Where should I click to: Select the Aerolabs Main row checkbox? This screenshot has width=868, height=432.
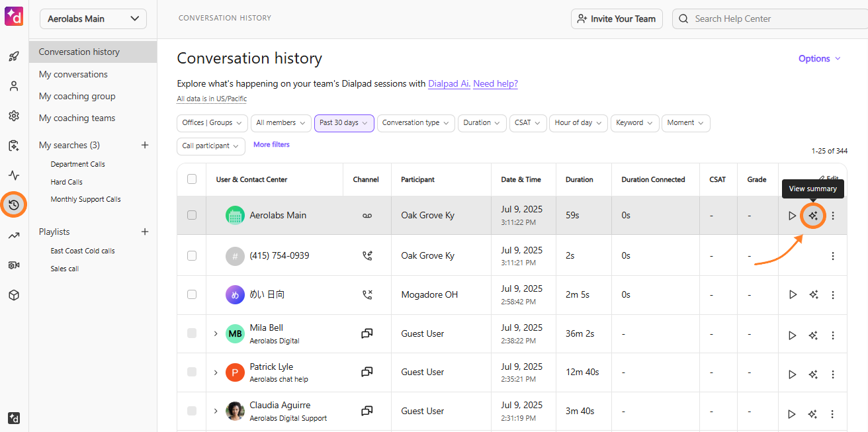[192, 215]
